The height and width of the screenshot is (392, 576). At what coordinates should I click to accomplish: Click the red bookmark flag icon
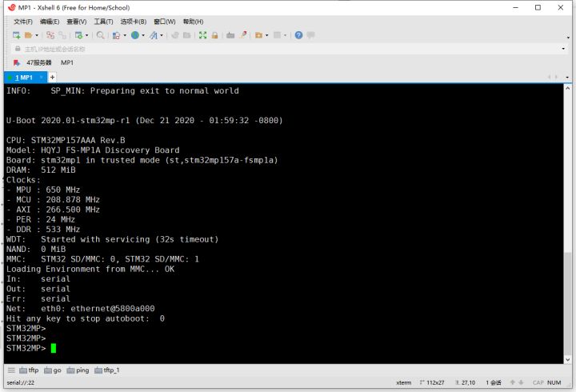click(x=17, y=63)
